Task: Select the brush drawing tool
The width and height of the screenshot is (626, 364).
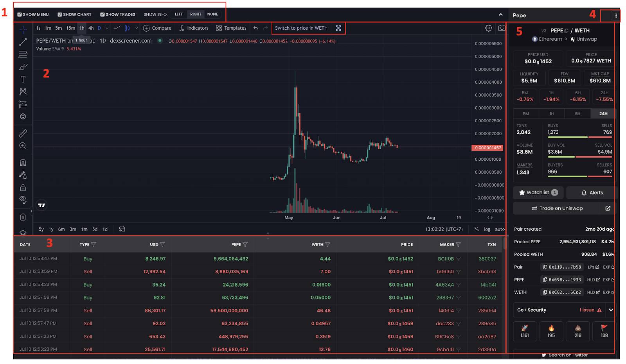Action: pos(23,67)
